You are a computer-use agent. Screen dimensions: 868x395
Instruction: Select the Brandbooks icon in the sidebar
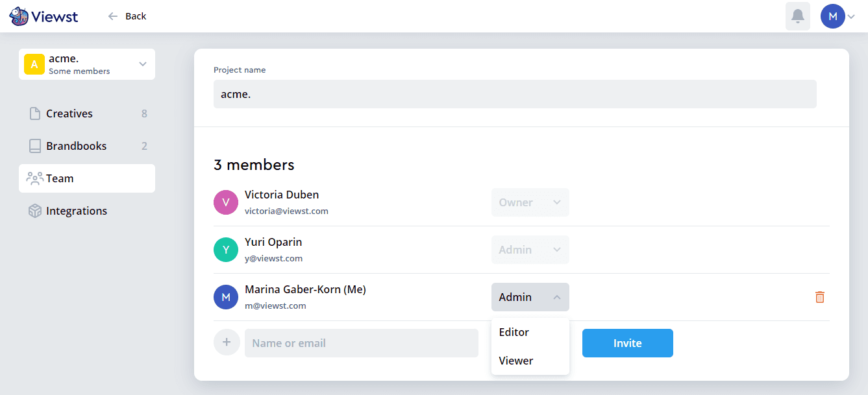coord(34,145)
